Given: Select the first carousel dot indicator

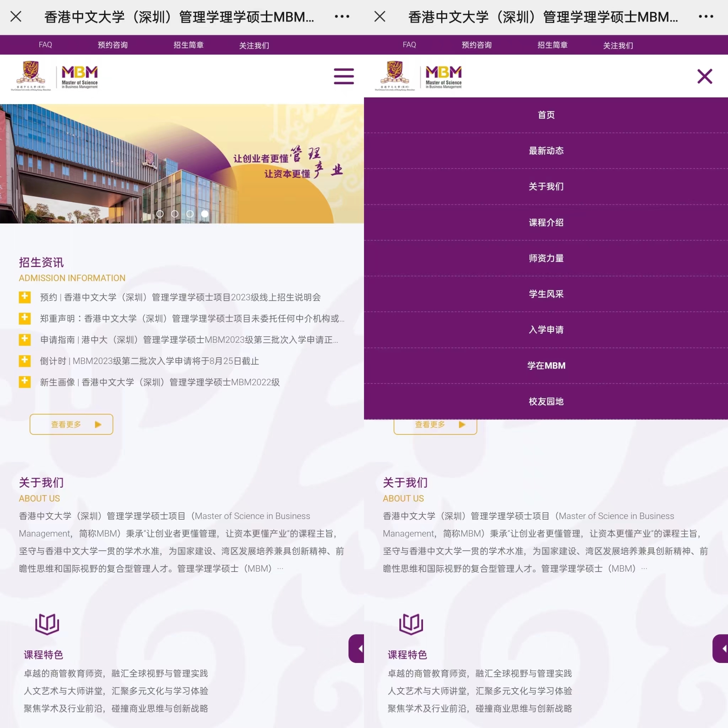Looking at the screenshot, I should point(160,214).
